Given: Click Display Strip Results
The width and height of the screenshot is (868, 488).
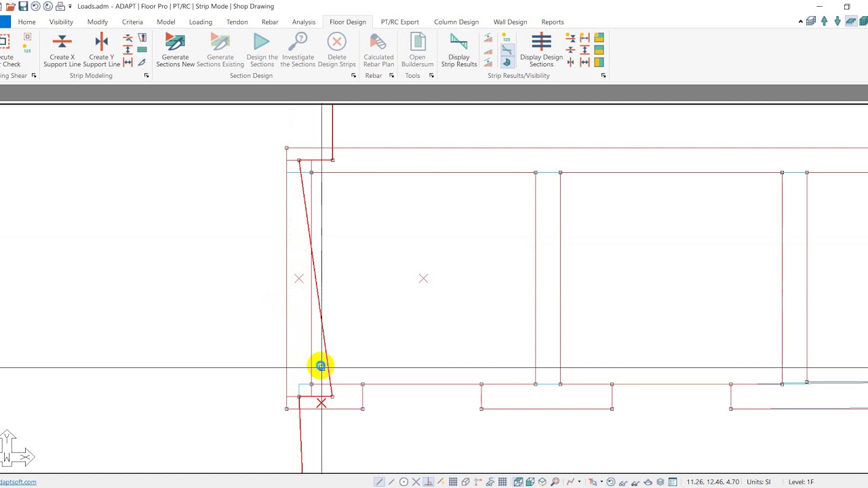Looking at the screenshot, I should click(x=459, y=52).
